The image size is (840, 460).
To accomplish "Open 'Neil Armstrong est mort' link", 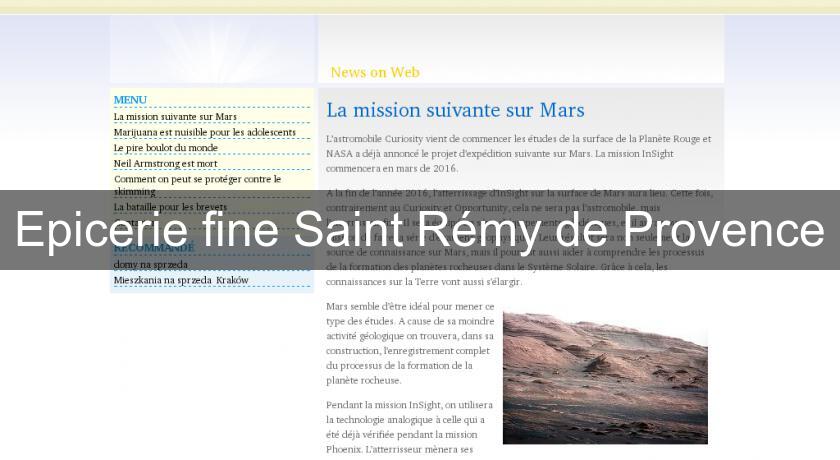I will [166, 163].
